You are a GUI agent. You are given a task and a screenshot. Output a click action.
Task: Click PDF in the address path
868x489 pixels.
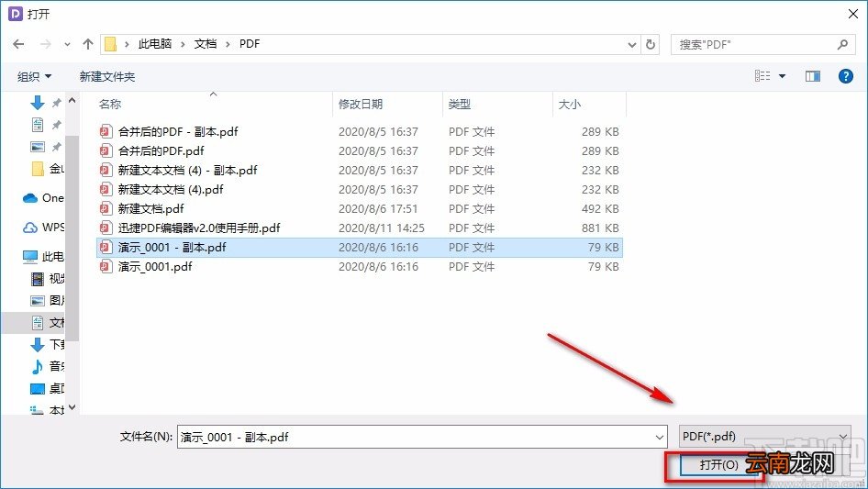(x=249, y=44)
